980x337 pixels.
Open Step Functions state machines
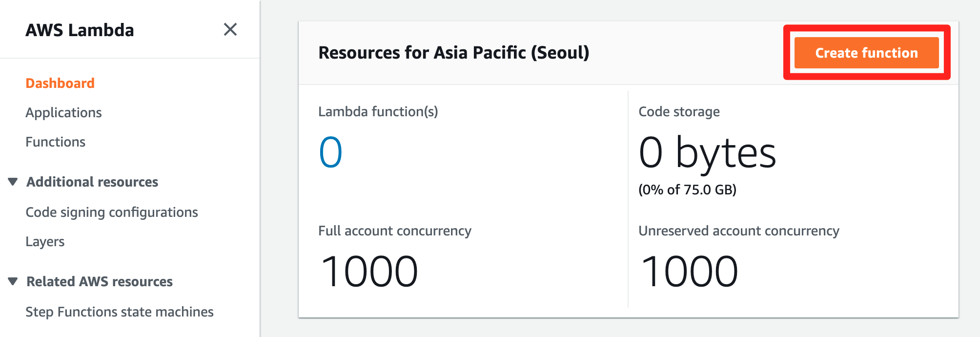(120, 312)
